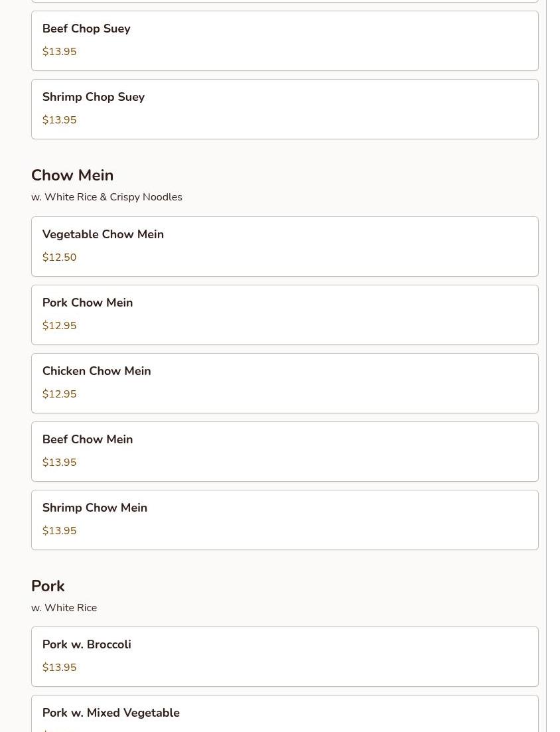This screenshot has width=560, height=732.
Task: Open the Chicken Chow Mein item
Action: 285,383
